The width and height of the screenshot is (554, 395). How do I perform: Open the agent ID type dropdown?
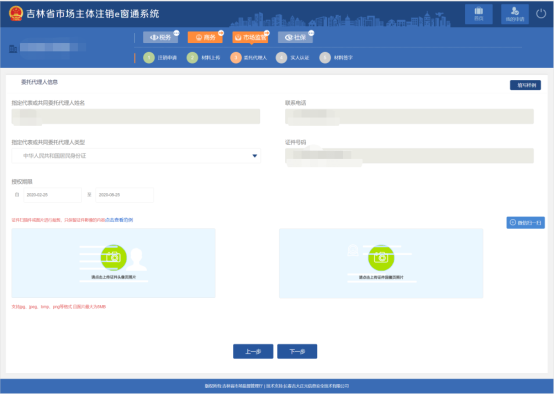(x=136, y=156)
